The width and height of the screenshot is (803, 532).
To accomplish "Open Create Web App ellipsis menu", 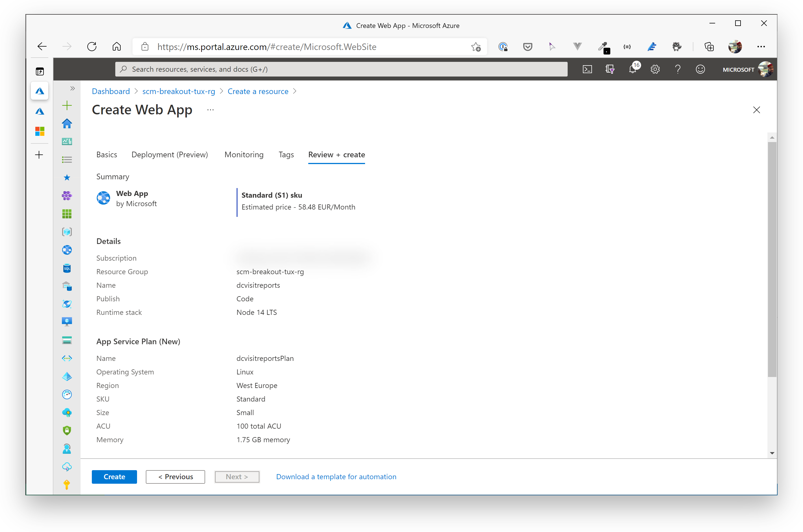I will pos(210,110).
